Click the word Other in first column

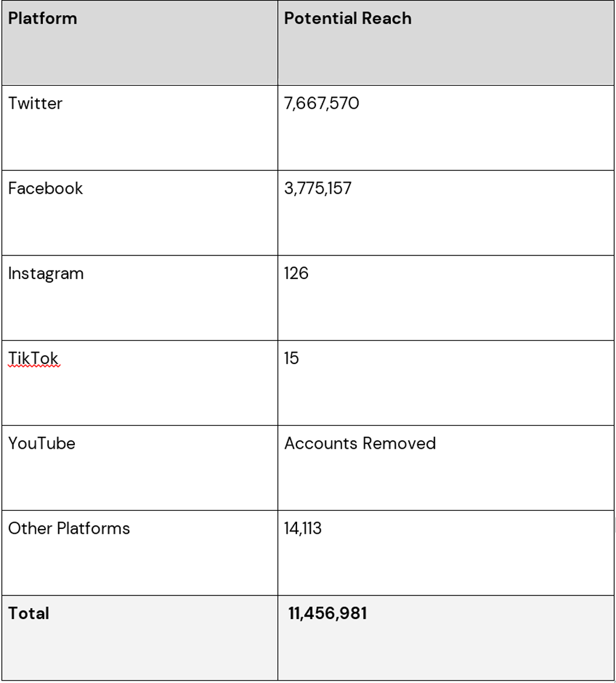coord(30,528)
